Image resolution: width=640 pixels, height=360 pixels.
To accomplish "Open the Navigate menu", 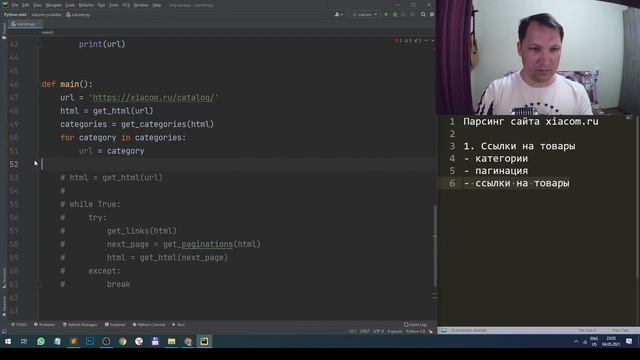I will click(53, 5).
